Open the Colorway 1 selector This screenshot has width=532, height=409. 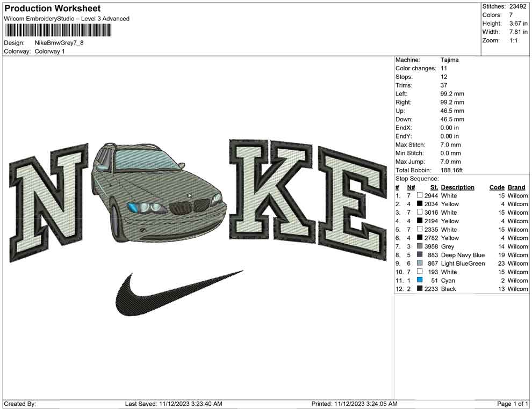pyautogui.click(x=49, y=52)
